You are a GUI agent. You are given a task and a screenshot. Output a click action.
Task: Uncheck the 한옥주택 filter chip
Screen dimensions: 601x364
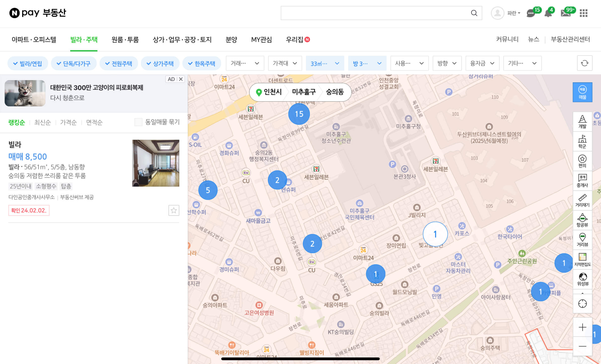[x=202, y=63]
